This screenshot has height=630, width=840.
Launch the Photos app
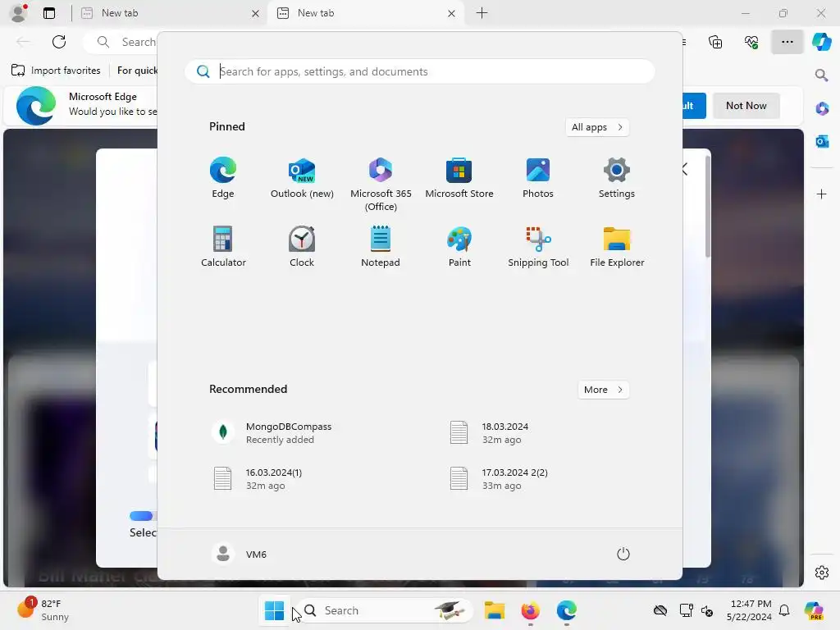538,178
